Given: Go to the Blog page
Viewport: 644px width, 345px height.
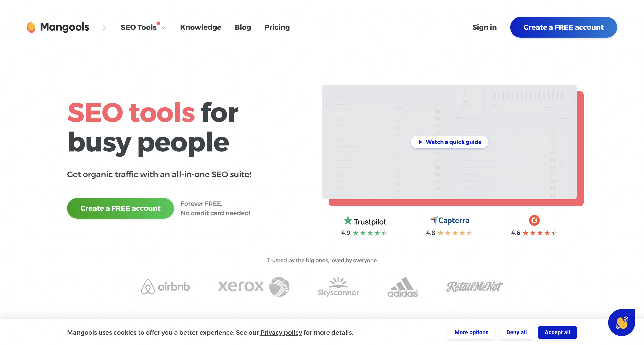Looking at the screenshot, I should click(x=242, y=27).
